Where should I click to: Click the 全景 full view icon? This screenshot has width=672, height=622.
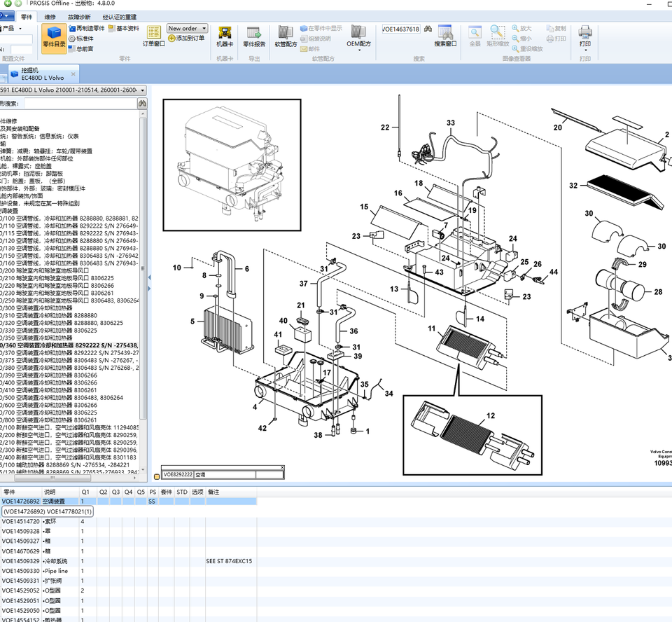[x=475, y=36]
